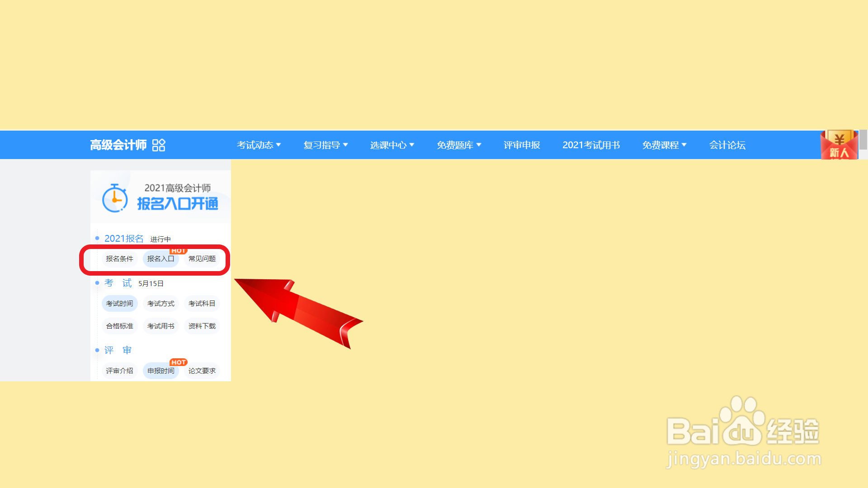Click the 考试时间 pill button
The image size is (868, 488).
(119, 304)
